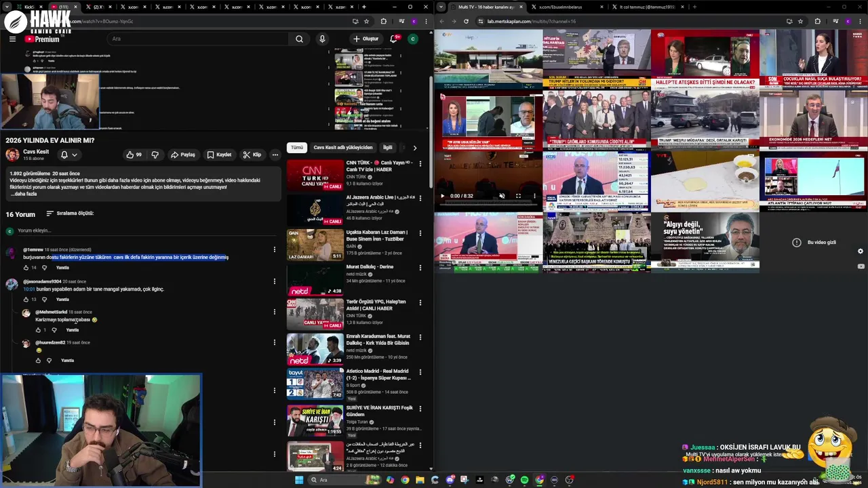Viewport: 868px width, 488px height.
Task: Open options menu for @1emrew comment
Action: (275, 250)
